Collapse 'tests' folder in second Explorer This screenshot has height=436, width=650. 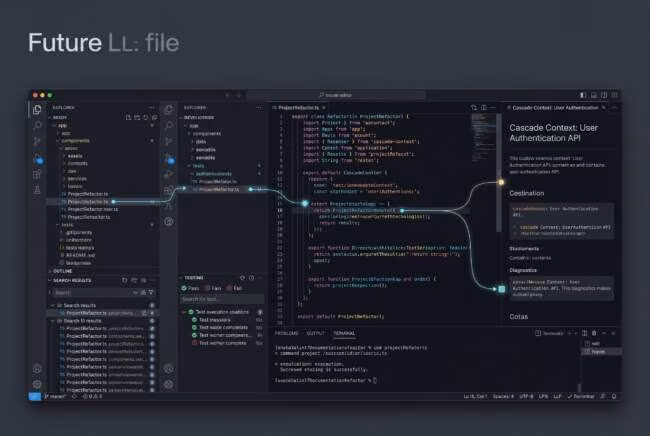coord(198,166)
